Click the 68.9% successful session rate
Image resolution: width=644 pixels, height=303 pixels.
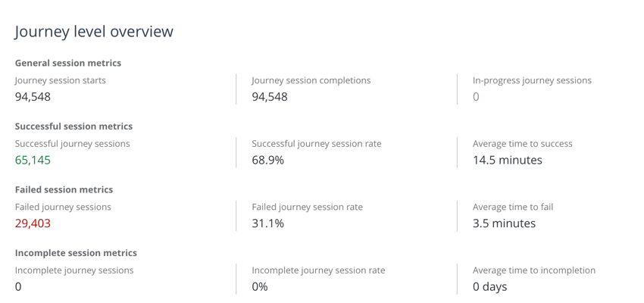pos(267,160)
